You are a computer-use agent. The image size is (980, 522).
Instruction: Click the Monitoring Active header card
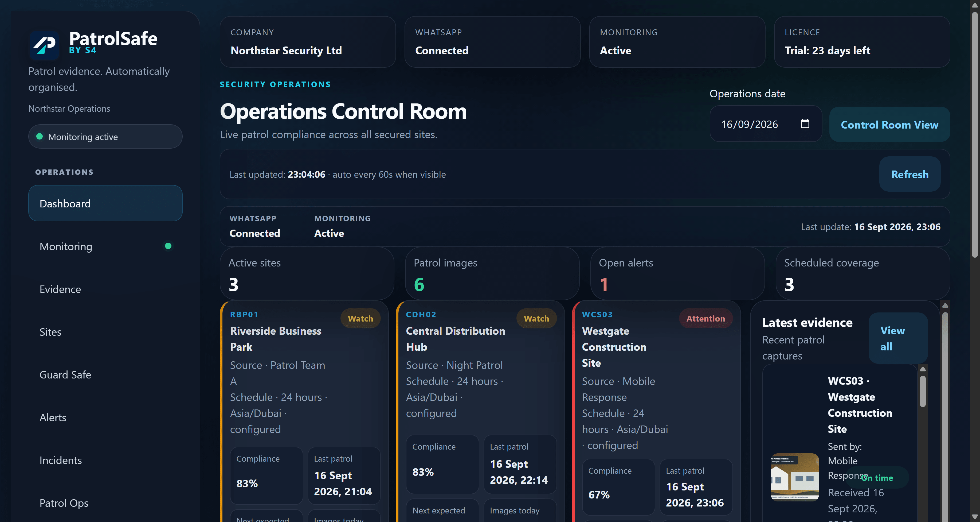(x=677, y=42)
